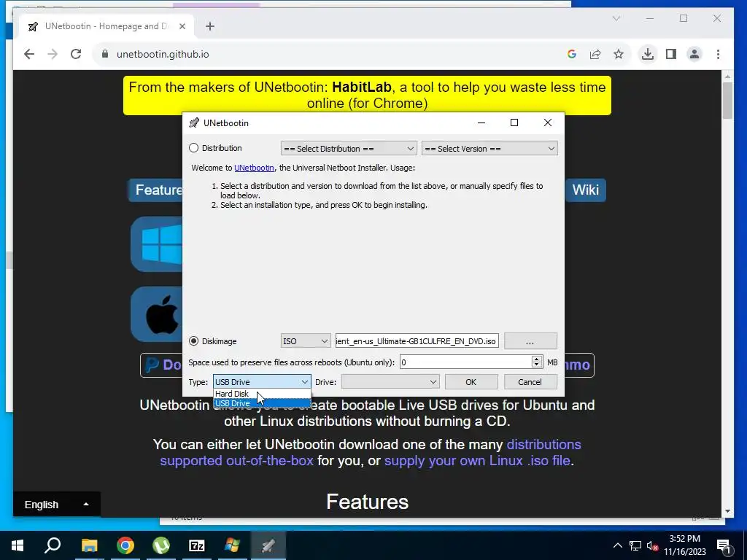Click the Windows flag app on taskbar
This screenshot has width=747, height=560.
click(x=232, y=545)
